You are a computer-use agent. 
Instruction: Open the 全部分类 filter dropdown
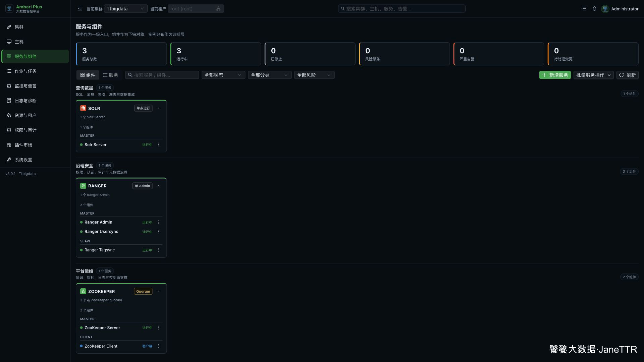tap(269, 75)
